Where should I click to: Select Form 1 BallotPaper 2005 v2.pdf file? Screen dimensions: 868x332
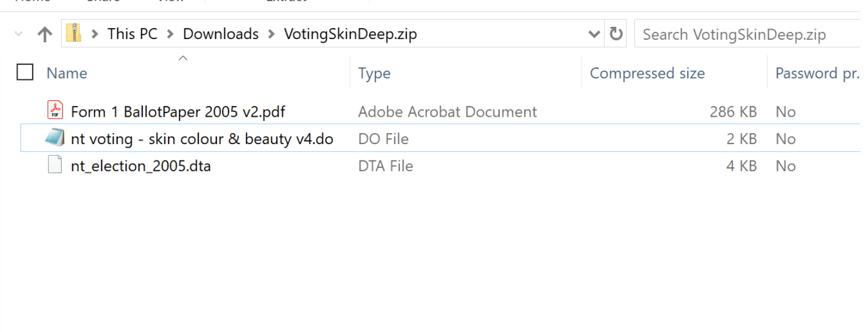178,111
